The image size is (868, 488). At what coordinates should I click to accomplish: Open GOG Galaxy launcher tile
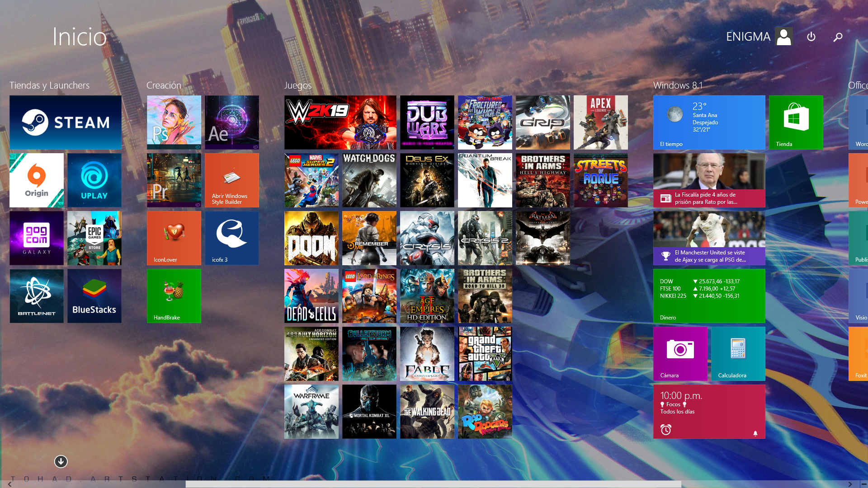tap(37, 238)
